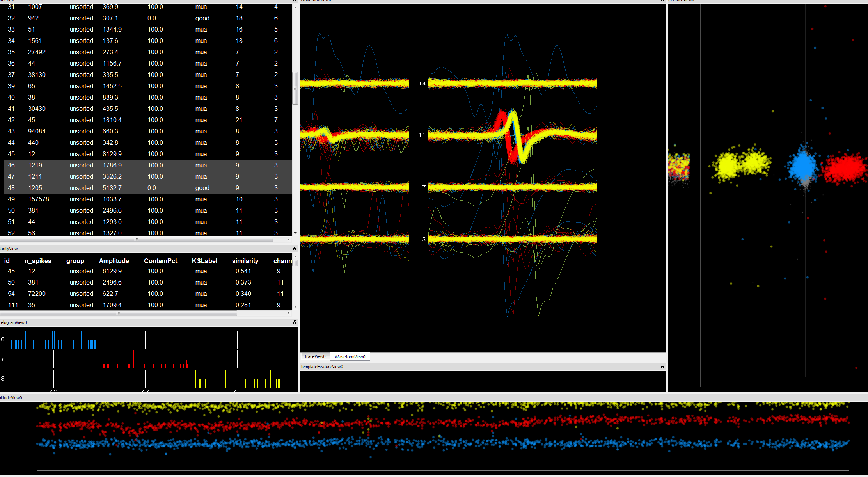This screenshot has height=477, width=868.
Task: Select cluster row 42 with amplitude 1810.4
Action: [147, 120]
